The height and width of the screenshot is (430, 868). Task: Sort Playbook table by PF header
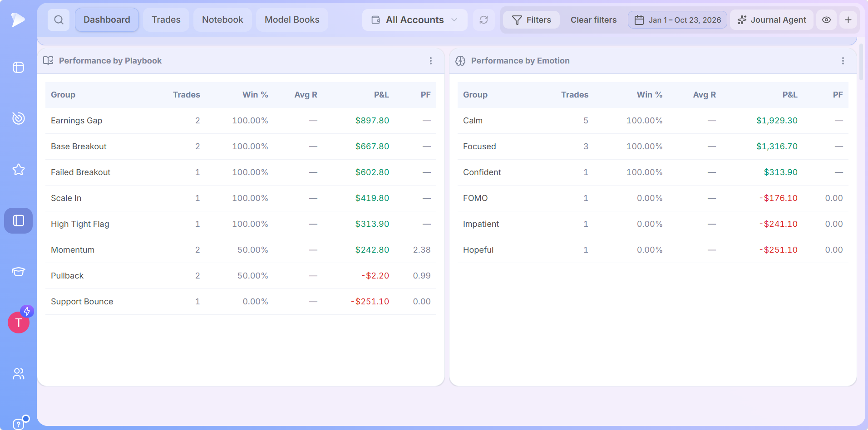click(x=425, y=95)
